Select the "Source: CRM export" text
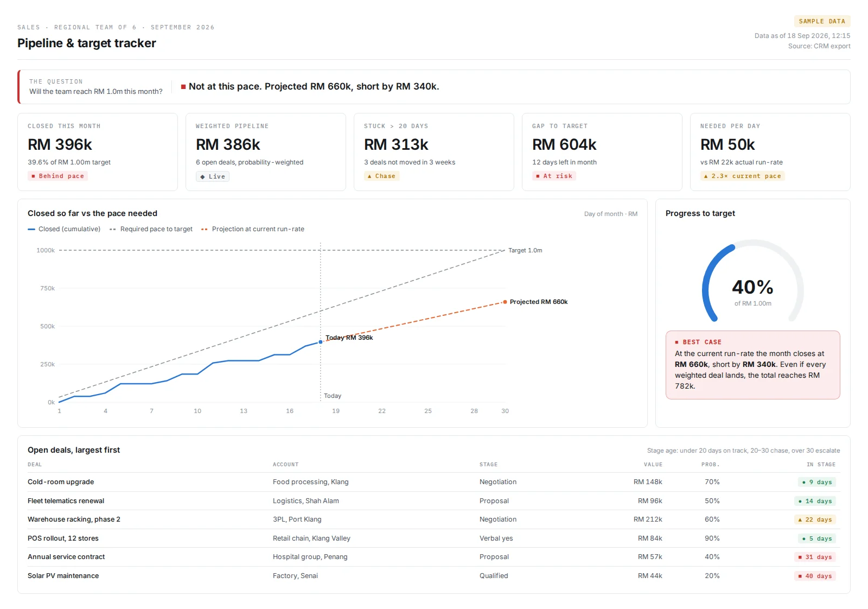The width and height of the screenshot is (868, 609). (x=819, y=46)
